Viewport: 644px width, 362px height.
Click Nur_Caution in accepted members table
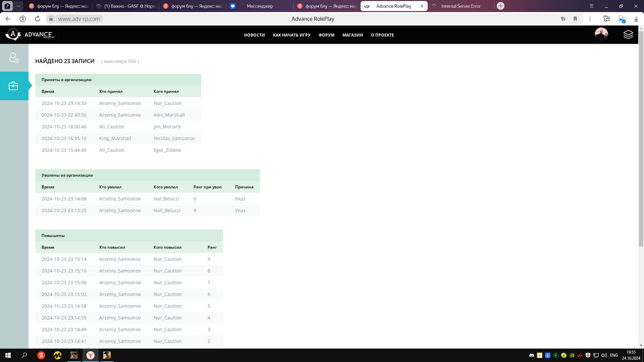point(168,103)
